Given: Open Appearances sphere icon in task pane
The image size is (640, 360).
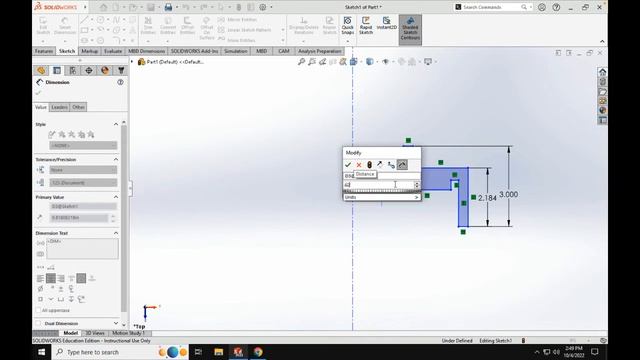Looking at the screenshot, I should point(602,111).
